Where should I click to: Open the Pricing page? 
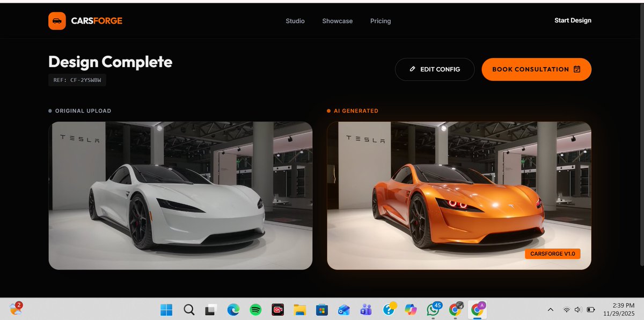[x=380, y=21]
